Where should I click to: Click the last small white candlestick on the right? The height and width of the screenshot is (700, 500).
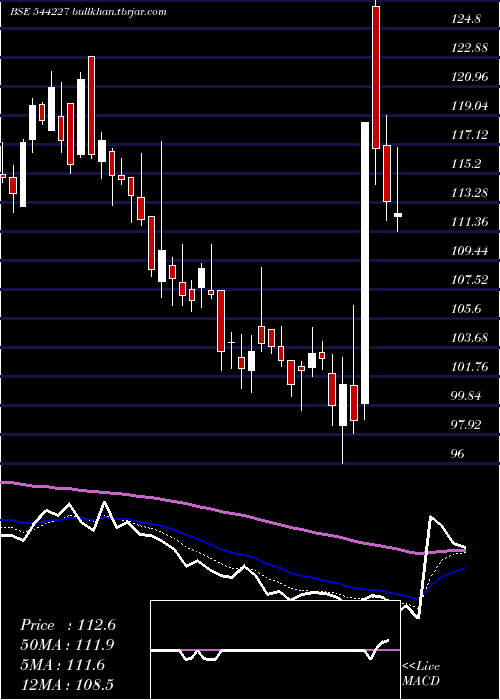point(397,215)
